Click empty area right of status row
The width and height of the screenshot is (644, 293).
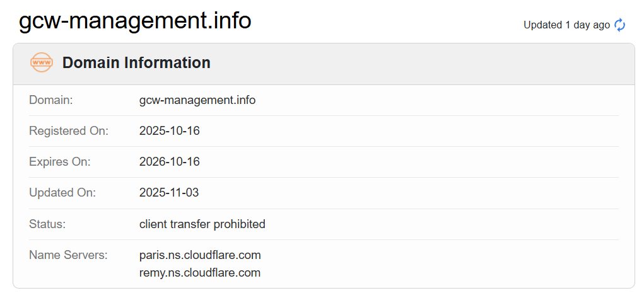point(442,224)
